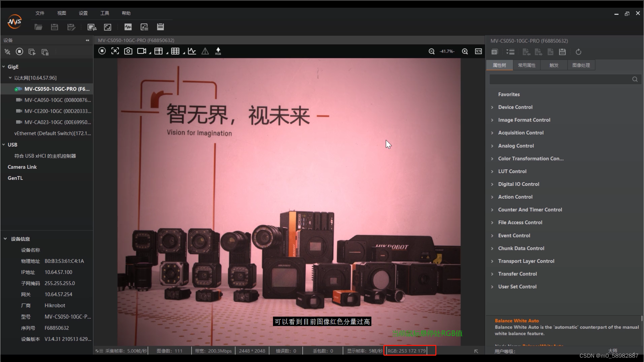Viewport: 644px width, 362px height.
Task: Switch to the 属性树 tab
Action: (x=499, y=65)
